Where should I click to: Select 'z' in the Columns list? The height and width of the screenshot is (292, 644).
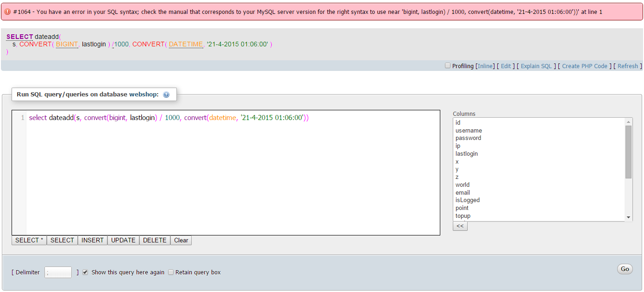(539, 177)
